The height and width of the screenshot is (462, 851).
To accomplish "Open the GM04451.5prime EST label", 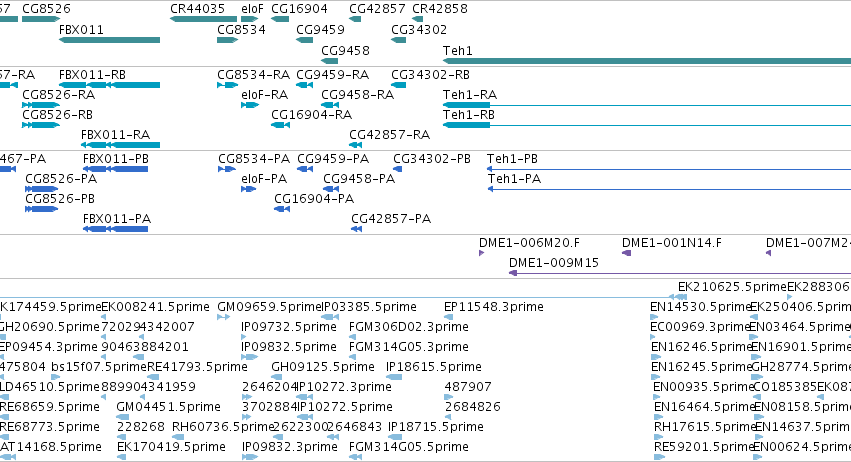I will click(x=169, y=407).
